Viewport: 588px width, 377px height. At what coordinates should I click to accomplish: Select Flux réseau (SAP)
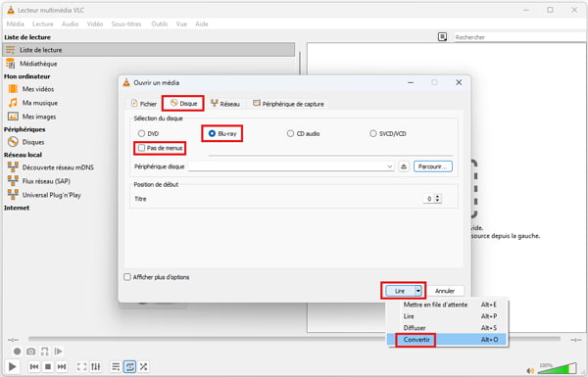tap(46, 181)
